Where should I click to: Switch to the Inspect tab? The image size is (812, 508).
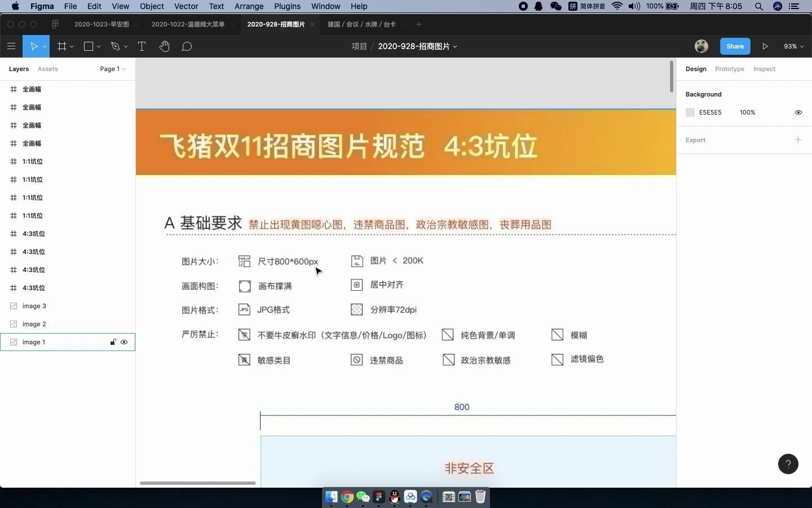(x=764, y=69)
